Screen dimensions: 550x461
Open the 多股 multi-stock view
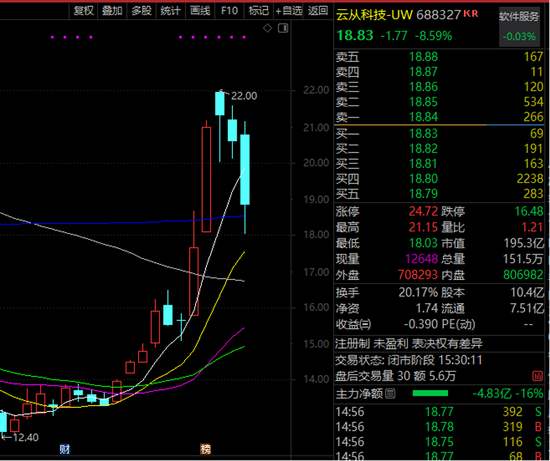coord(141,11)
